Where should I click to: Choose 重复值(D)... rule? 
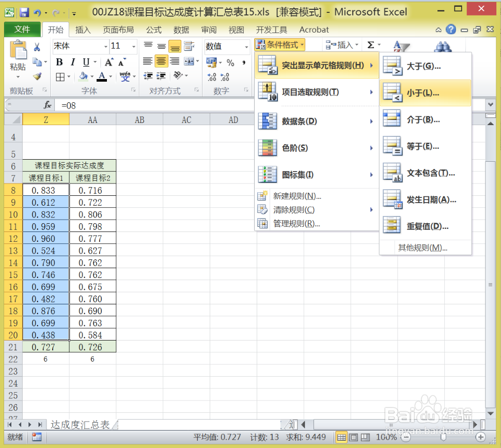click(425, 226)
